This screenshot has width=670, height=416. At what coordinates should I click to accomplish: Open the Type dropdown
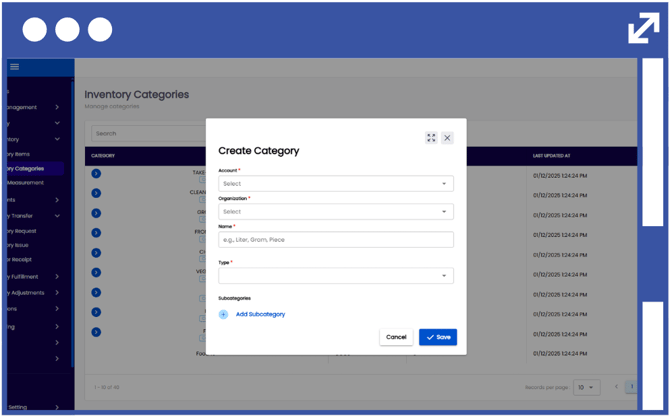(x=335, y=275)
